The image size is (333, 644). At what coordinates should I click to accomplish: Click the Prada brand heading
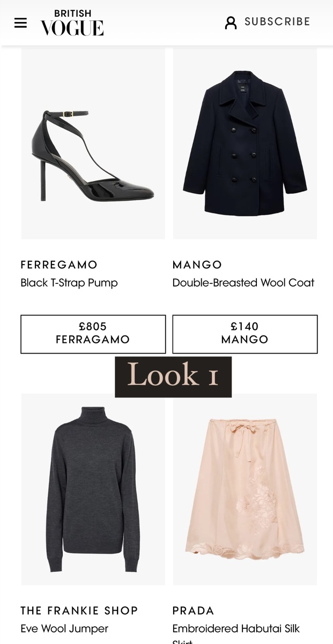(194, 611)
